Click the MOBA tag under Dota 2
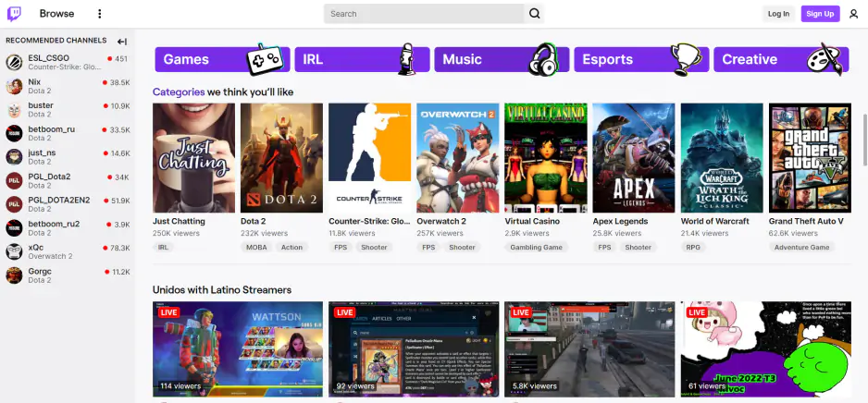Screen dimensions: 868x403 [x=256, y=248]
